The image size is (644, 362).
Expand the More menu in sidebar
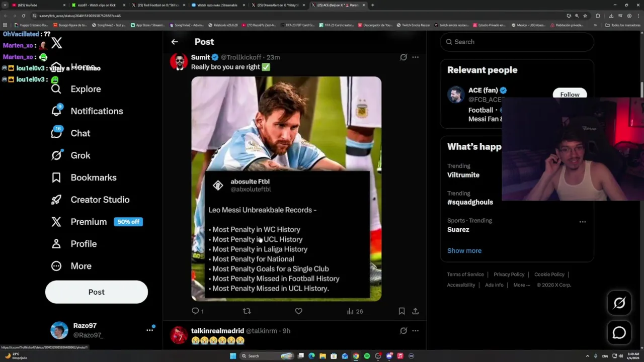(71, 266)
